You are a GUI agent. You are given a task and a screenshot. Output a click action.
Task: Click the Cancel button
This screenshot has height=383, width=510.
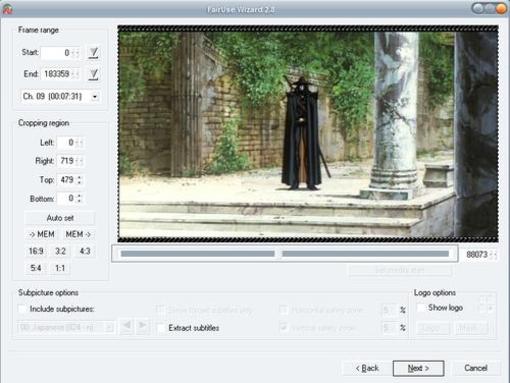pos(476,368)
